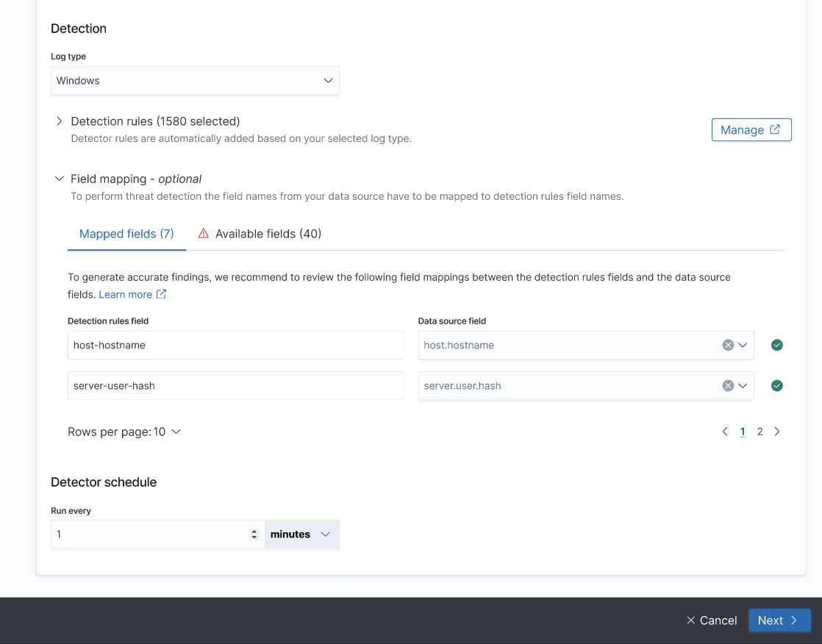The image size is (822, 644).
Task: Open the Log type dropdown
Action: pyautogui.click(x=195, y=81)
